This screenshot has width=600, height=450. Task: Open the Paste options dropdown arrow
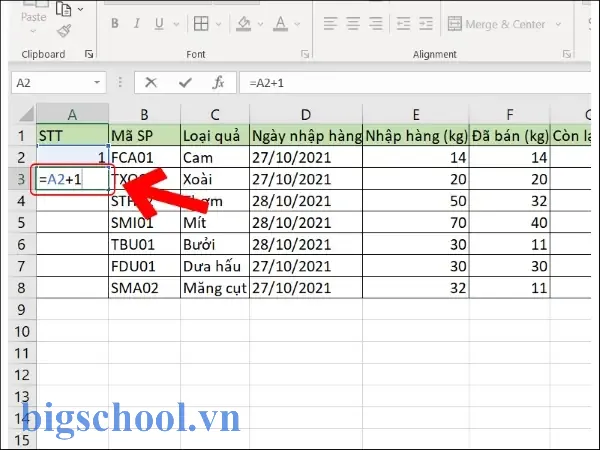(34, 31)
